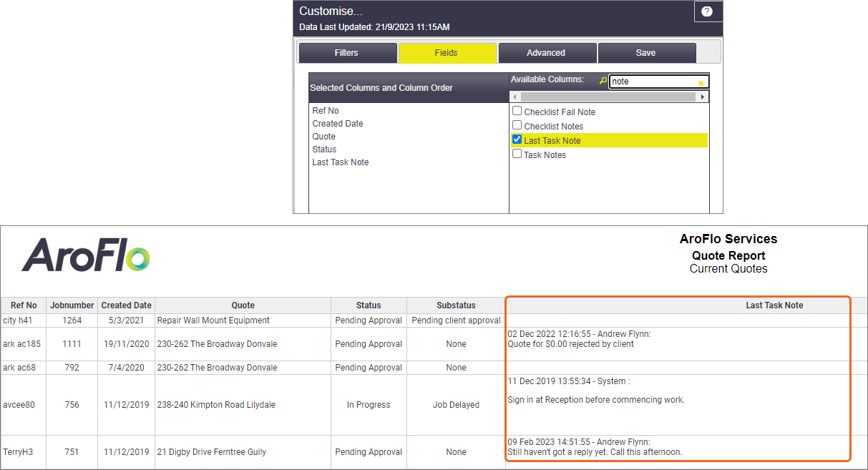868x470 pixels.
Task: Click the 'Quote for $0.00 rejected by client' note
Action: pos(570,344)
